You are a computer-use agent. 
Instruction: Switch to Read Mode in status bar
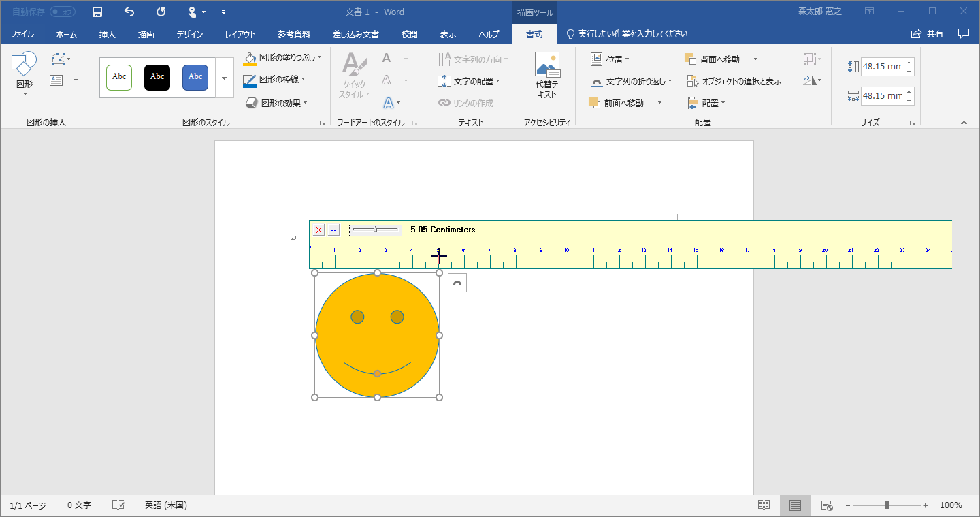[763, 505]
